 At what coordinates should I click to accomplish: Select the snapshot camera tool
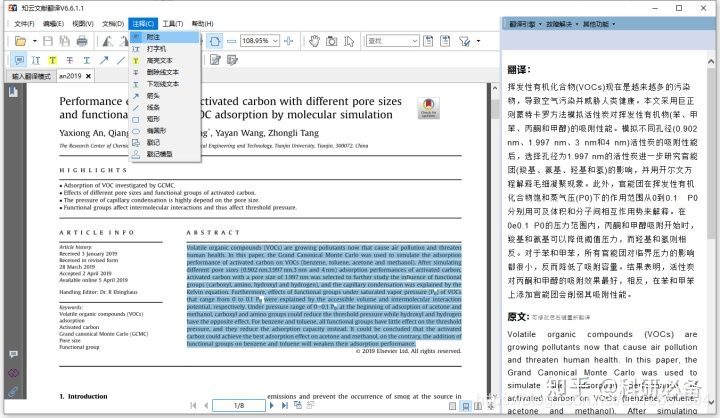point(331,41)
